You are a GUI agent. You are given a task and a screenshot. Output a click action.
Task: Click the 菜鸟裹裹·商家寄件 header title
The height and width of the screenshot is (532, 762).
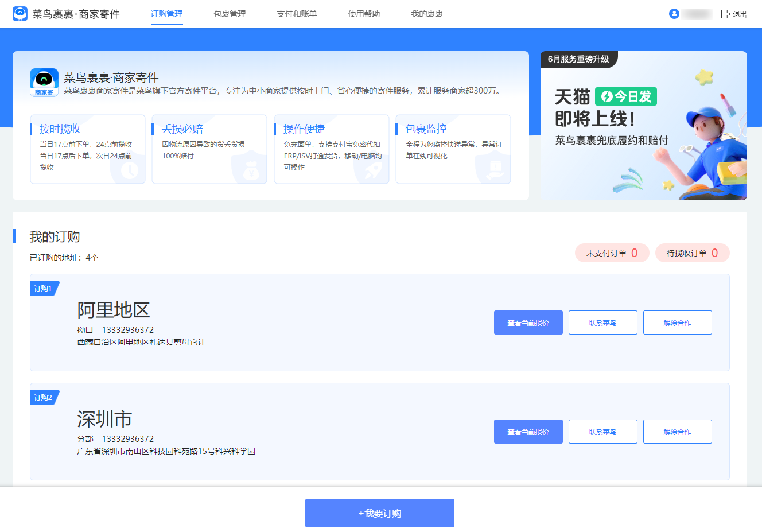click(x=76, y=14)
